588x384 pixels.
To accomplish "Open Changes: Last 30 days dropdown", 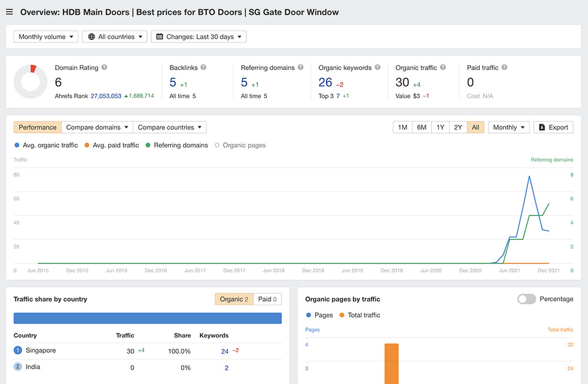I will coord(199,36).
